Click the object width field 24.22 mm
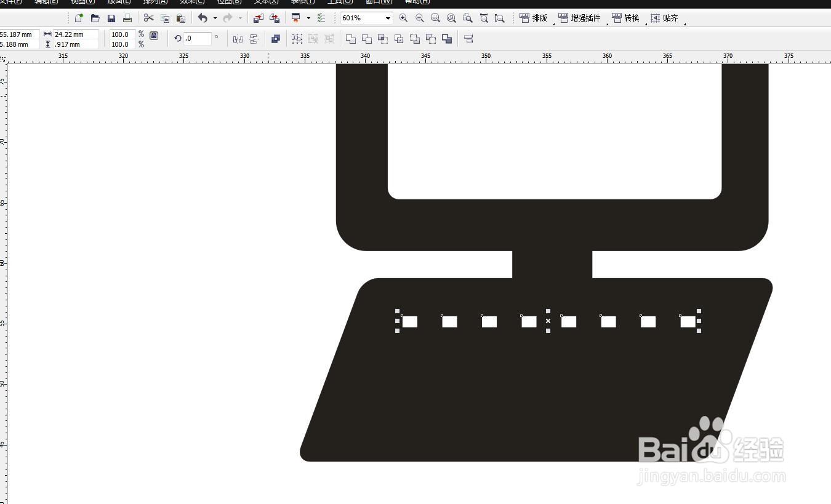The image size is (831, 504). click(76, 34)
